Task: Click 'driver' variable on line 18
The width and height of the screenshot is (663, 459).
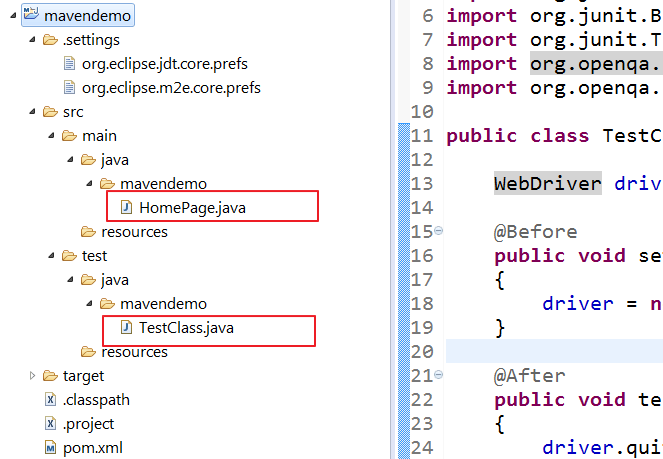Action: [x=578, y=304]
